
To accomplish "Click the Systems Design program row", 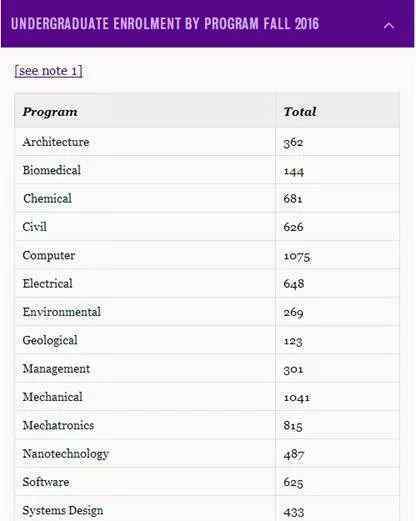I will coord(207,509).
